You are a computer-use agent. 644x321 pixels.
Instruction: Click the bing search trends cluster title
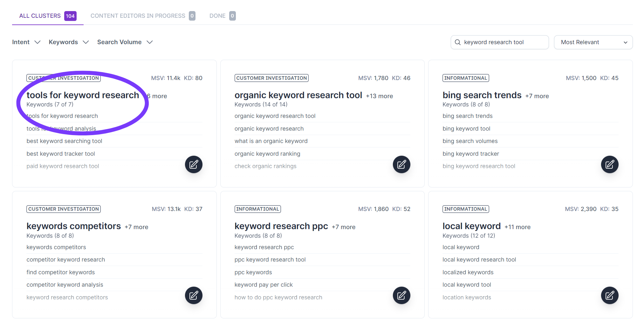click(x=482, y=95)
